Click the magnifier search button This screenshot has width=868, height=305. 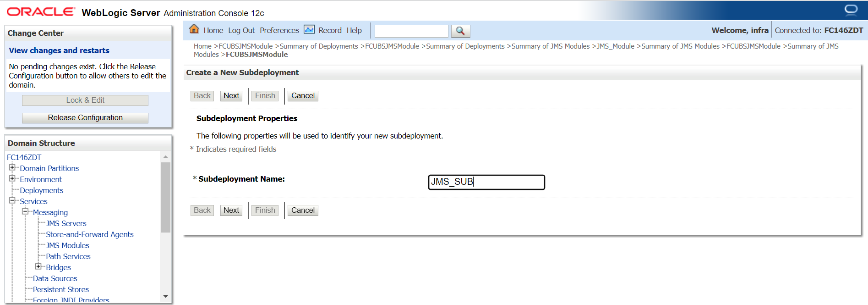[x=460, y=31]
